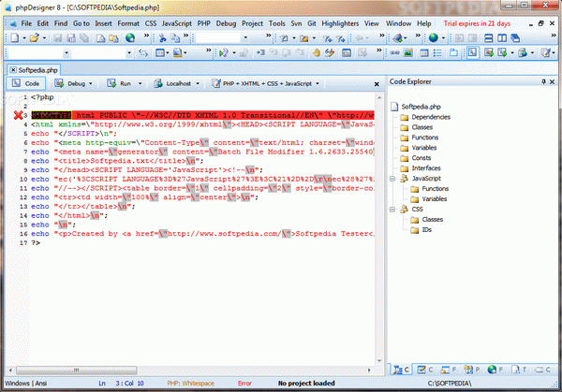Select Softpedia.php root in Code Explorer
The image size is (562, 392).
(x=421, y=107)
